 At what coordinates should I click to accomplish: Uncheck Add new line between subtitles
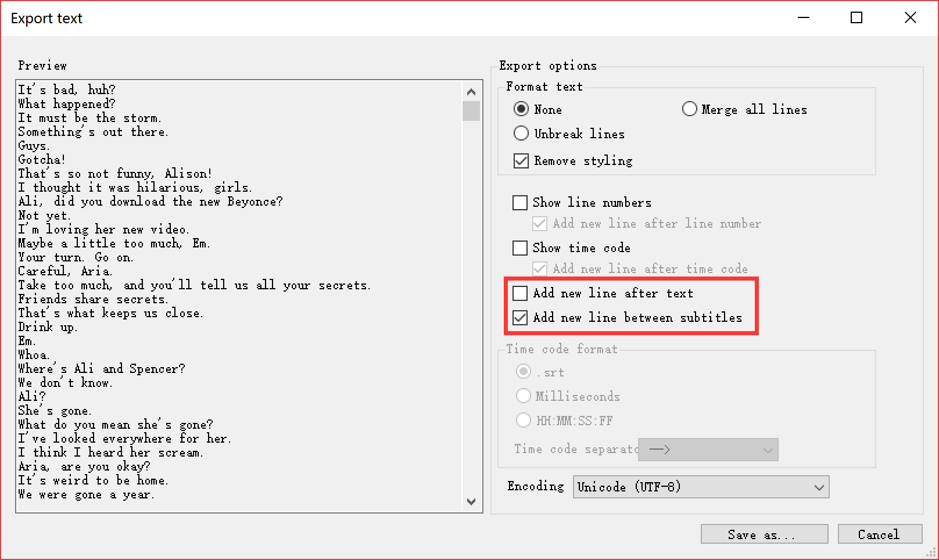click(x=520, y=318)
